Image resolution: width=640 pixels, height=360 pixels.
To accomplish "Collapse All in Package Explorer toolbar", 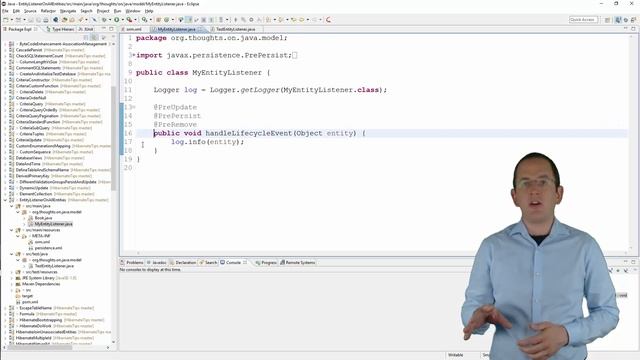I will (86, 37).
